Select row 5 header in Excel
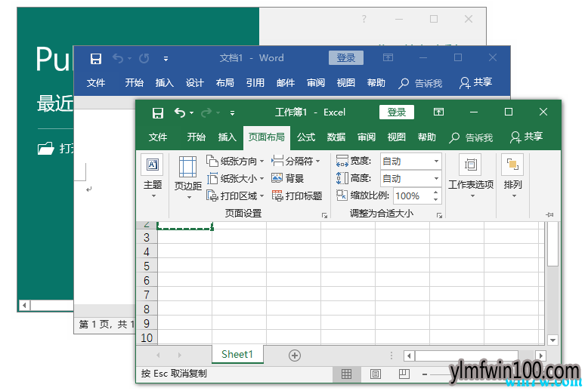Viewport: 588px width, 391px height. click(x=147, y=266)
